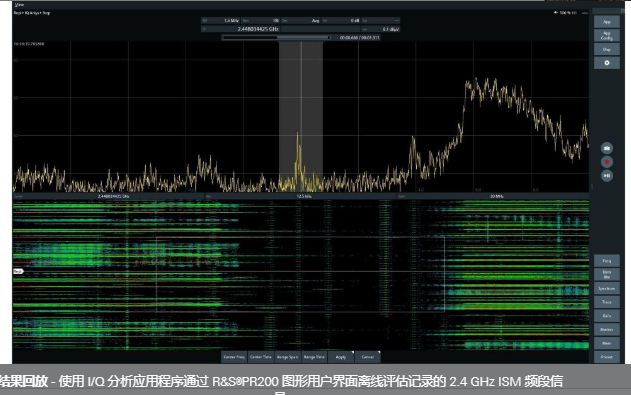631x395 pixels.
Task: Open the Spectrum softkey menu
Action: pyautogui.click(x=607, y=288)
